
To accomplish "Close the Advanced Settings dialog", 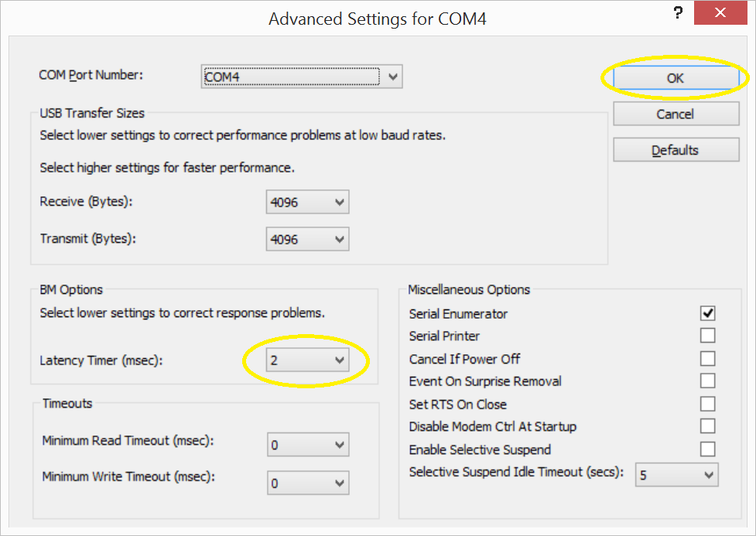I will pos(720,12).
